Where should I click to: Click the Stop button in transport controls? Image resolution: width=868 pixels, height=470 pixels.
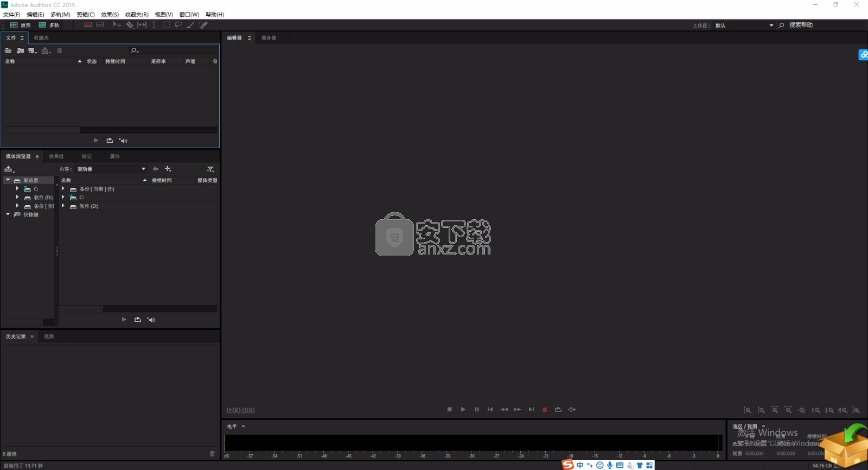point(450,409)
